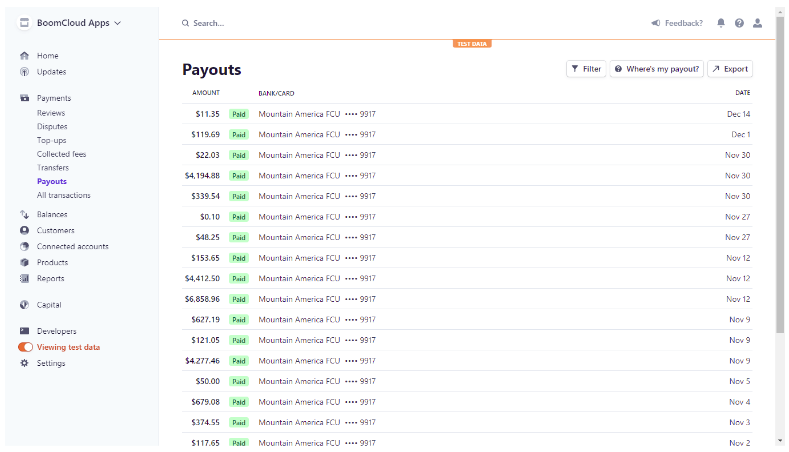Open the user profile icon

[x=757, y=23]
